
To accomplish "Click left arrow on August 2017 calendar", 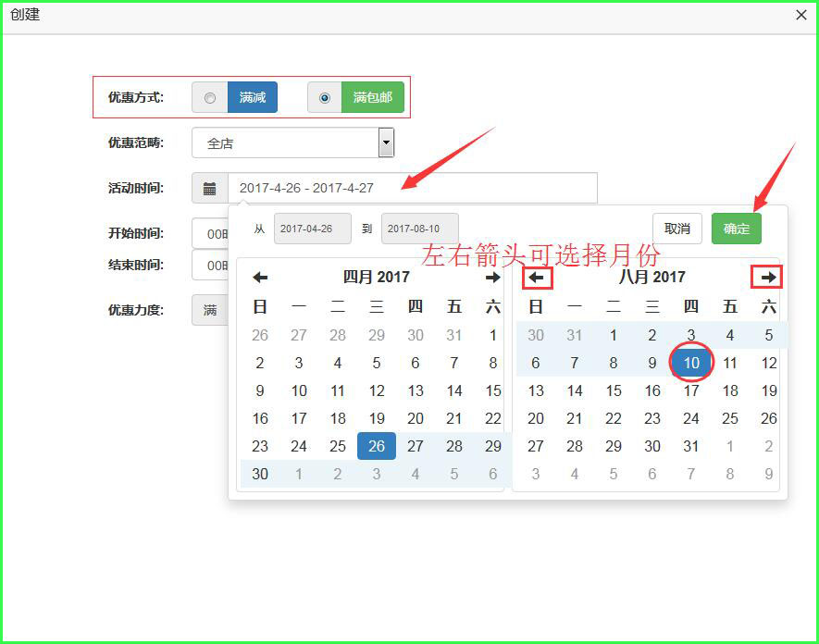I will click(537, 277).
